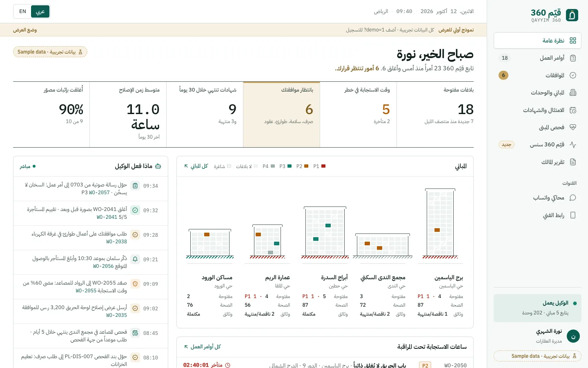Select the وقت الاستجابة في خطر card
Image resolution: width=588 pixels, height=368 pixels.
(358, 114)
